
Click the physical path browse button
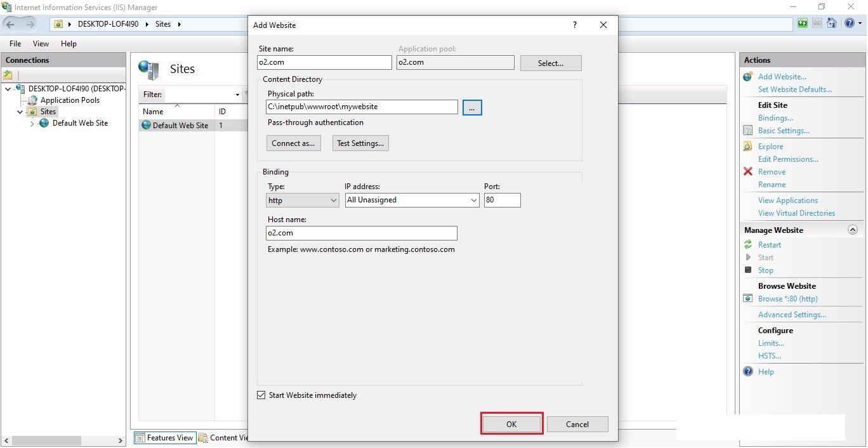471,107
